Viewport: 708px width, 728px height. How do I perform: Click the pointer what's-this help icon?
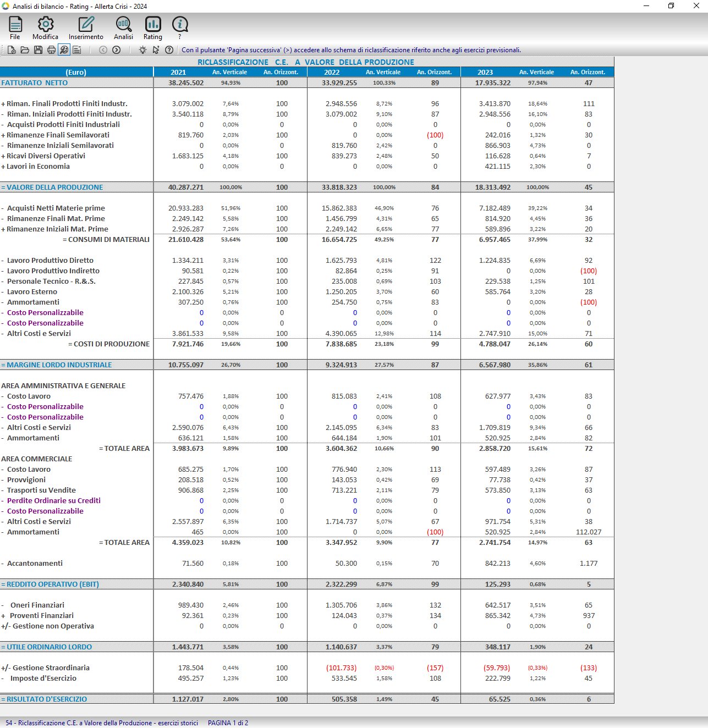(x=156, y=50)
